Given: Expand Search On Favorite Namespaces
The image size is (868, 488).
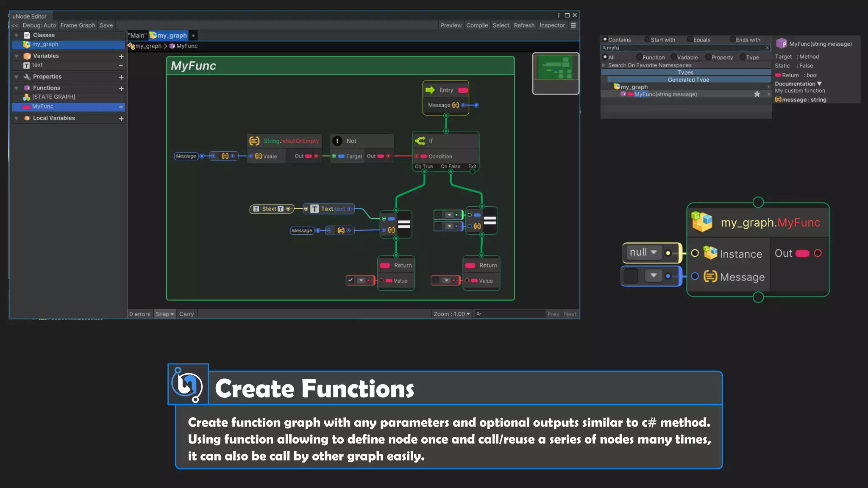Looking at the screenshot, I should click(604, 65).
